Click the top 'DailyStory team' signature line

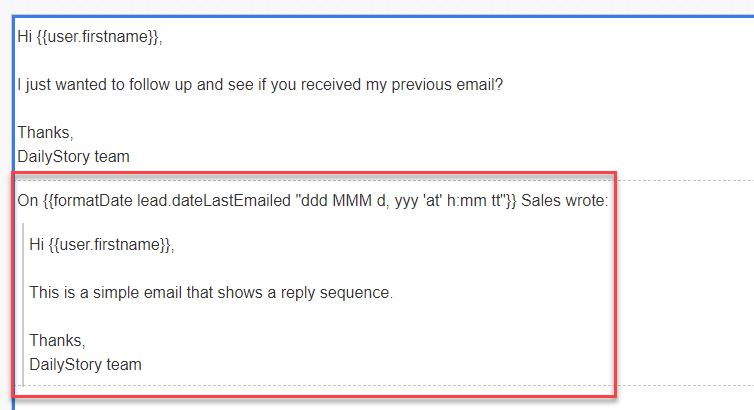click(74, 157)
